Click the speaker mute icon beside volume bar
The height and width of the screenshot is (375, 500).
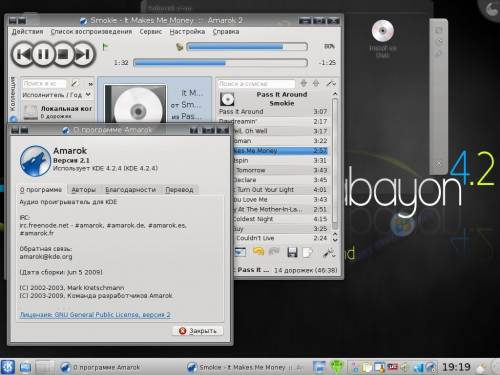pos(180,47)
